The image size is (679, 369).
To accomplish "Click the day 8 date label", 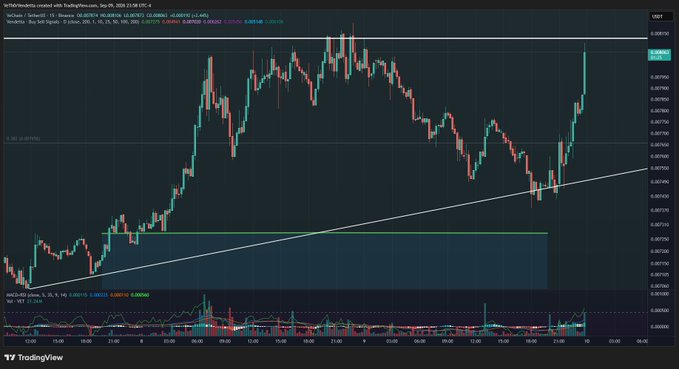I will click(141, 341).
